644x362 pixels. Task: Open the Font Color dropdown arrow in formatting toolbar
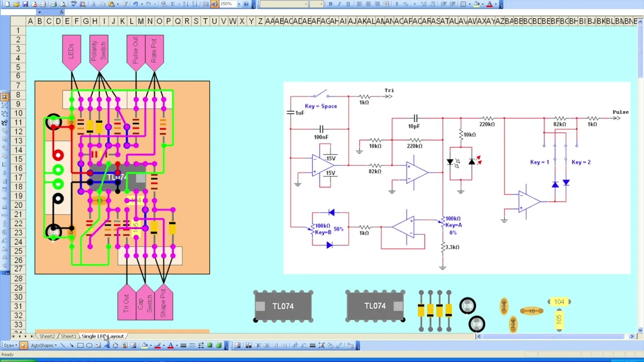[496, 4]
